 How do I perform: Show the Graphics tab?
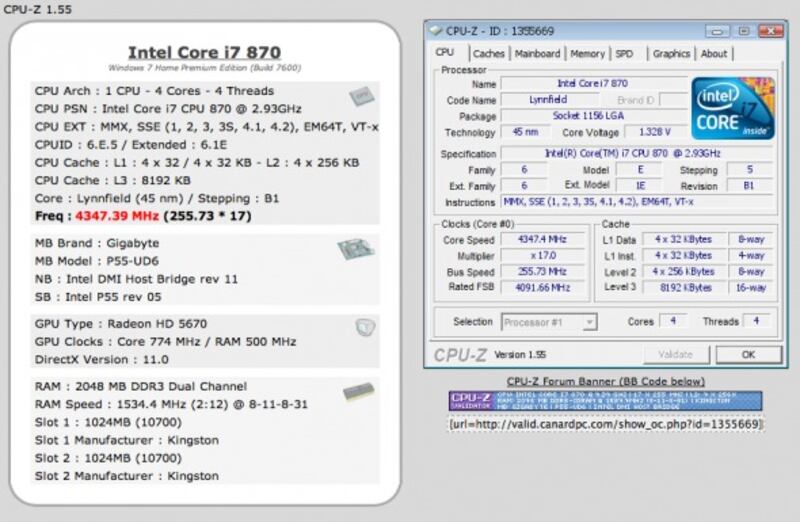[x=671, y=54]
